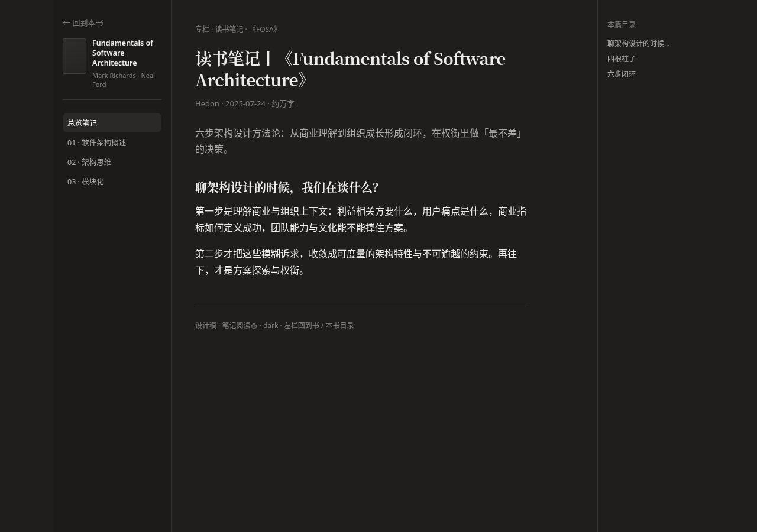The image size is (757, 532).
Task: Click paragraph starting 第一步是理解商业与组织上下文
Action: point(361,220)
